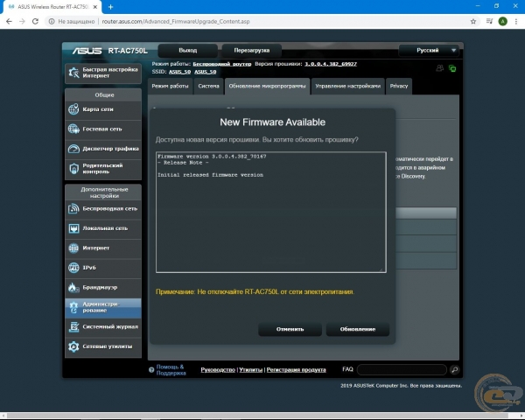Open the Утилиты link in footer
This screenshot has height=420, width=525.
(251, 370)
